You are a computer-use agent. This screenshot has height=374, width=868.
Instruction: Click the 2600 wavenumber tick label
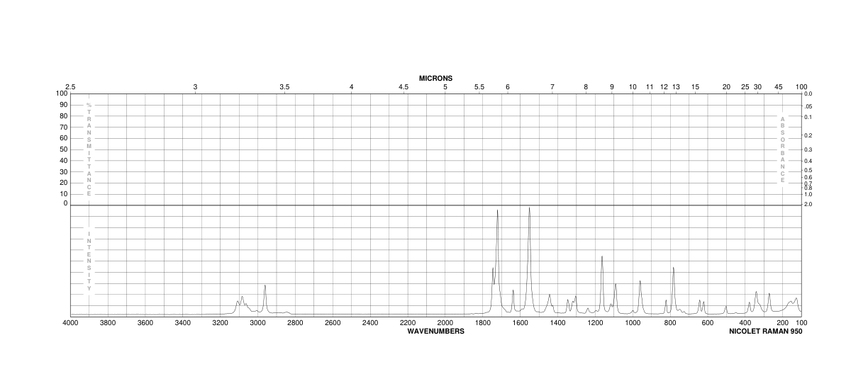click(x=333, y=323)
